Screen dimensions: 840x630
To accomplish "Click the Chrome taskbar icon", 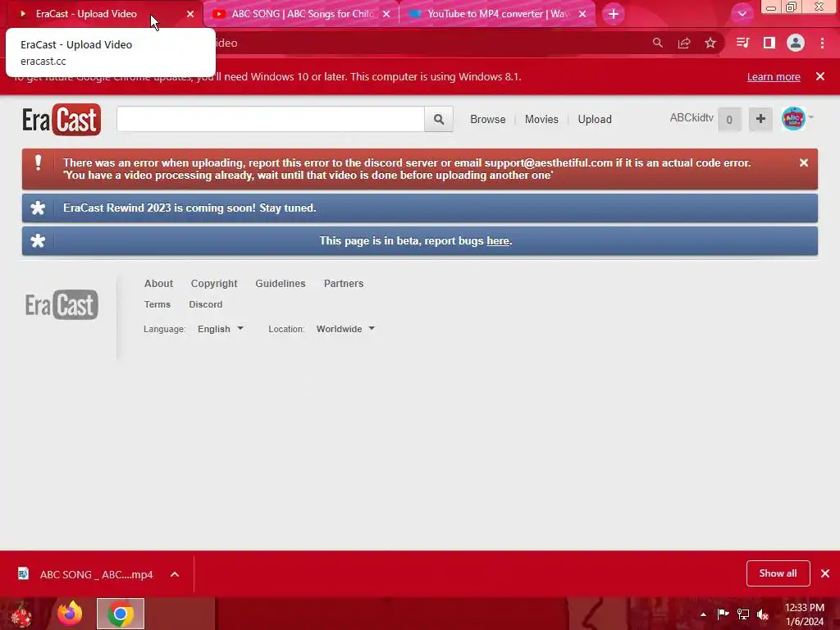I will click(x=121, y=614).
